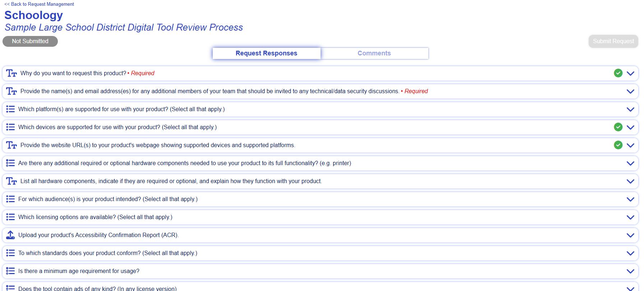Click 'List all hardware components' question text
This screenshot has height=291, width=644.
(171, 181)
